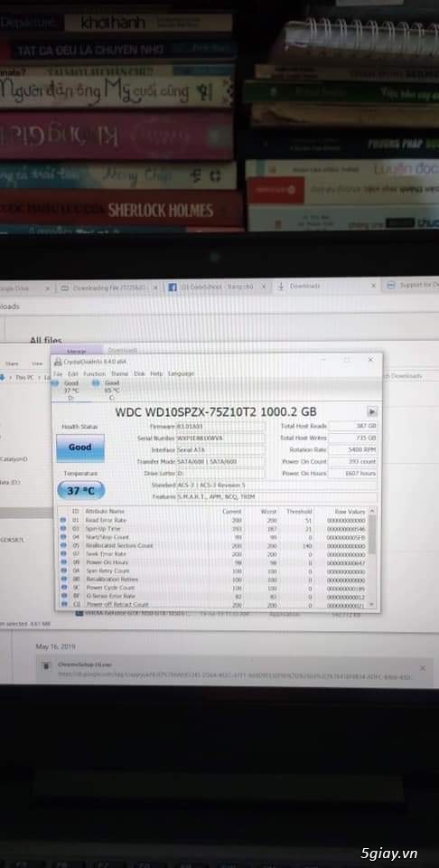This screenshot has width=439, height=868.
Task: Click the Interface Serial ATA field
Action: pyautogui.click(x=219, y=450)
